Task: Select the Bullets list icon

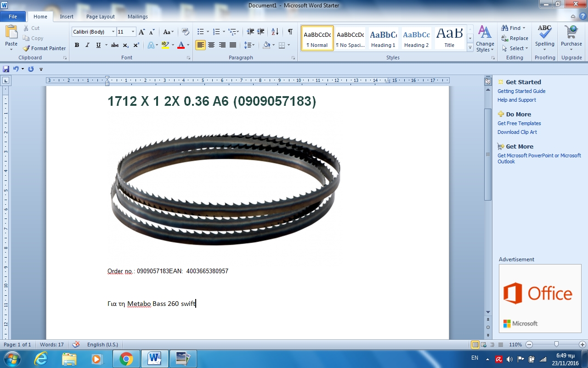Action: [200, 32]
